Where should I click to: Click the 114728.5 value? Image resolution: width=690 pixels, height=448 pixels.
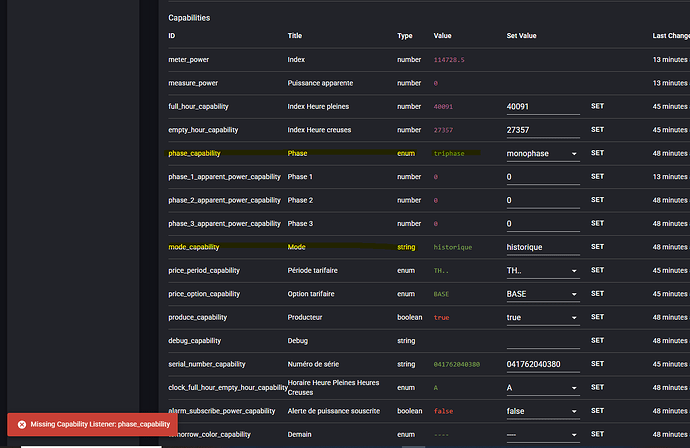click(449, 59)
